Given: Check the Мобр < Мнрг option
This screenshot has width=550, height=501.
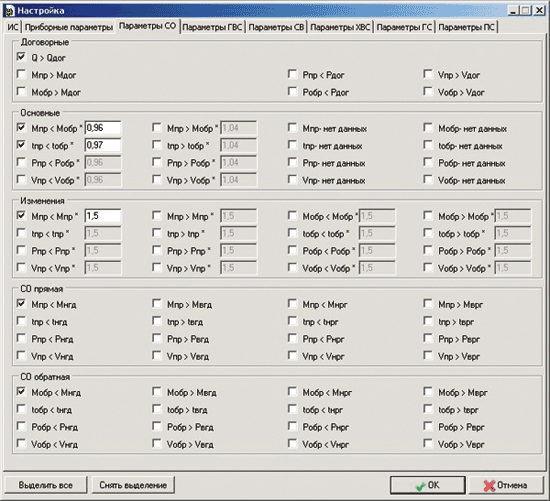Looking at the screenshot, I should click(293, 392).
